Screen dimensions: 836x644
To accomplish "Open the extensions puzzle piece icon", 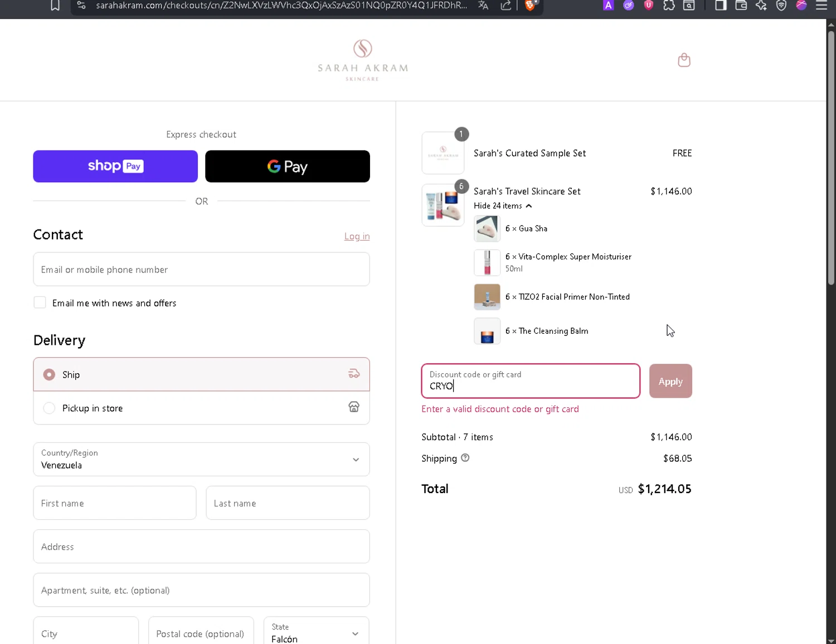I will (x=669, y=6).
